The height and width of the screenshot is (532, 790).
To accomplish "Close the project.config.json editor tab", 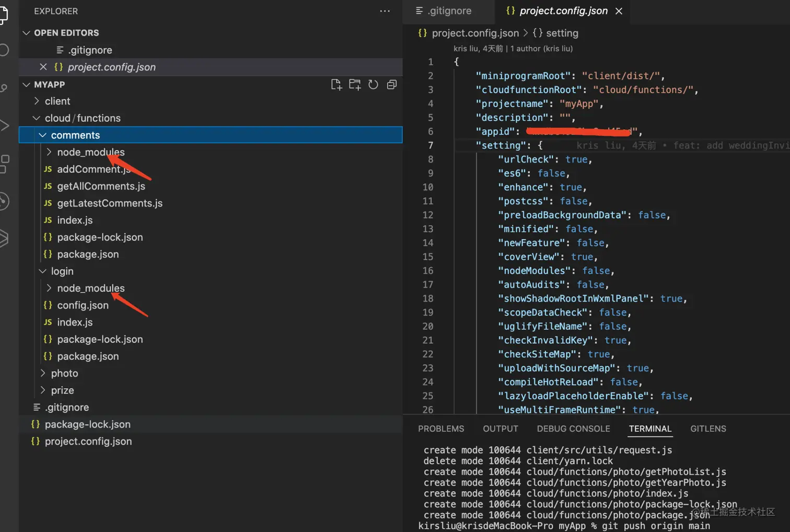I will pos(619,11).
